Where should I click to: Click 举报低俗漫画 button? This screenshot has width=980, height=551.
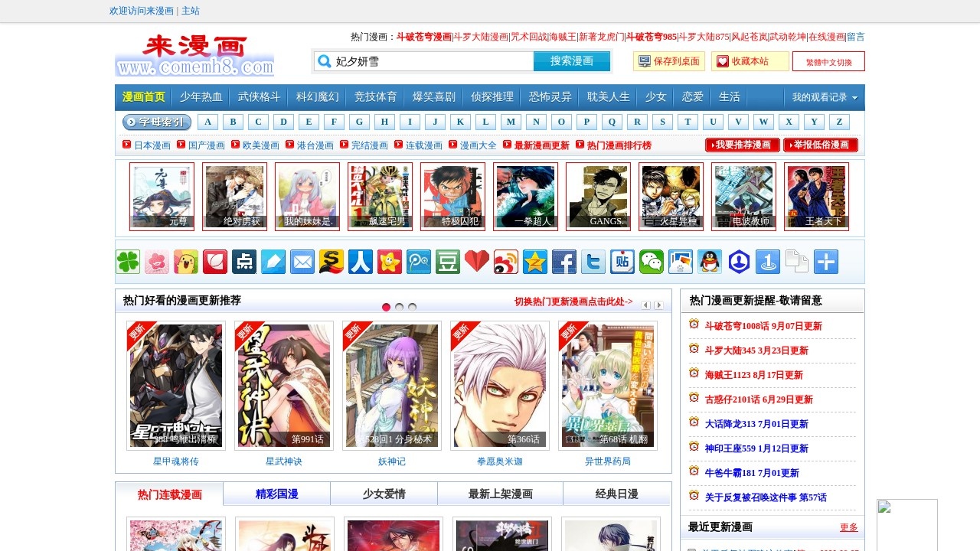point(821,145)
